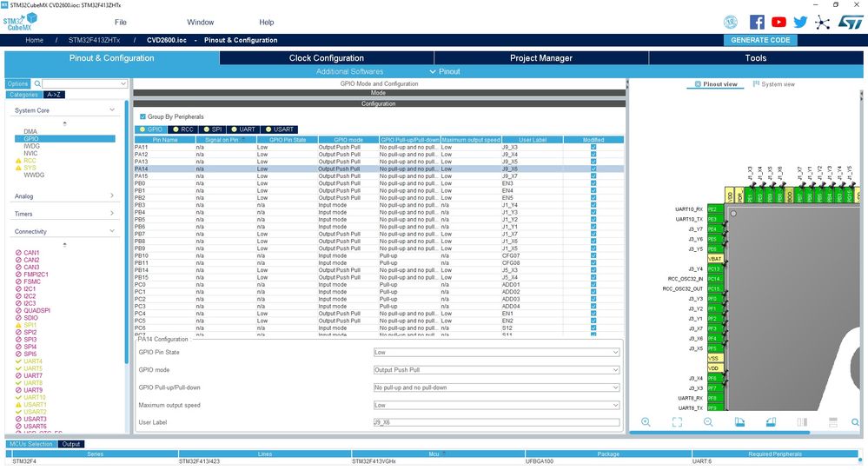Click pinout horizontal scrollbar
Screen dimensions: 868x470
pos(719,433)
